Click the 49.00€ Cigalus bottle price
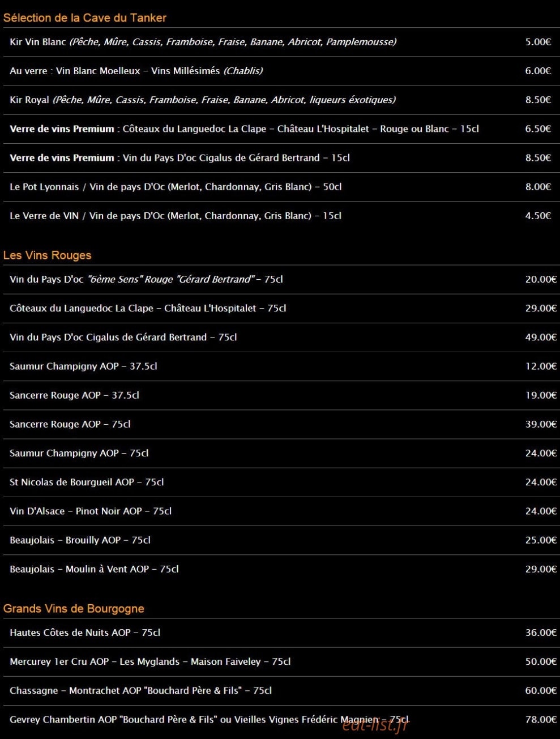 (x=541, y=337)
